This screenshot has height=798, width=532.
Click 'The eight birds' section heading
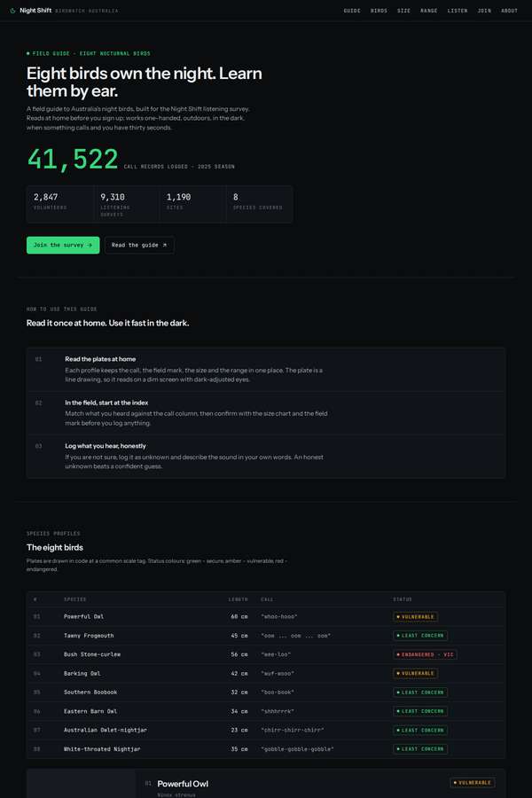point(54,548)
